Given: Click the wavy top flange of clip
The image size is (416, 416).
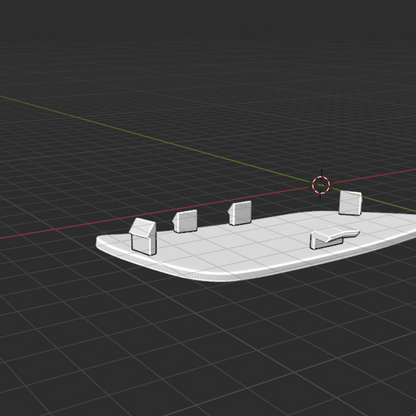Looking at the screenshot, I should (338, 233).
